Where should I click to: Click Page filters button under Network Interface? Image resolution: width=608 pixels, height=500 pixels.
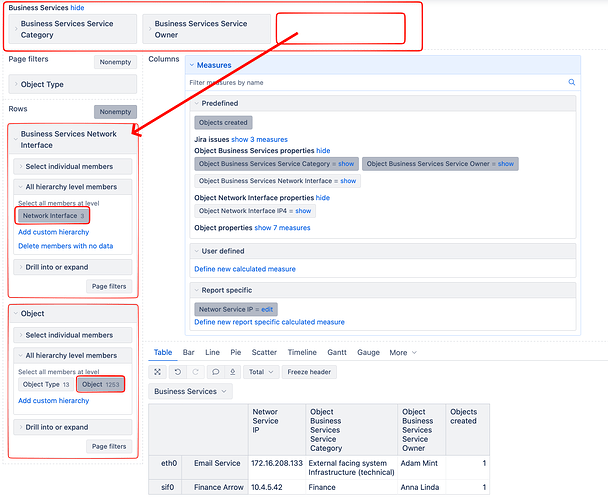pyautogui.click(x=109, y=286)
